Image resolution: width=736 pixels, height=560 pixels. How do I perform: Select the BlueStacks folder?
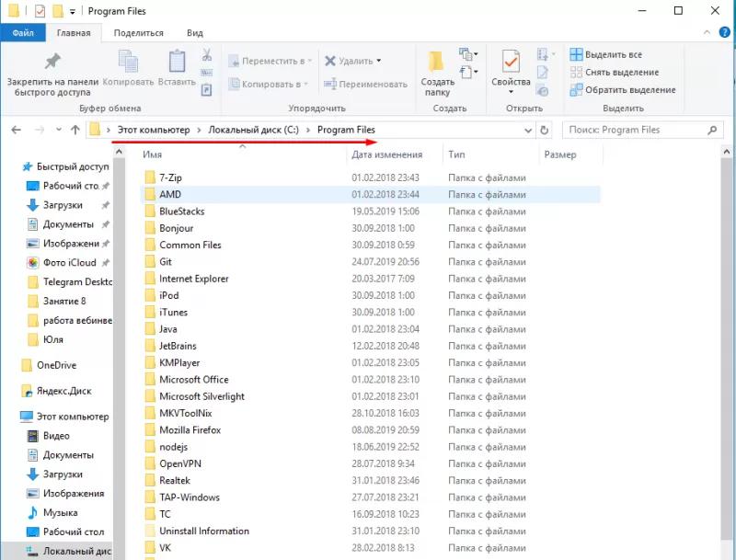pyautogui.click(x=370, y=211)
